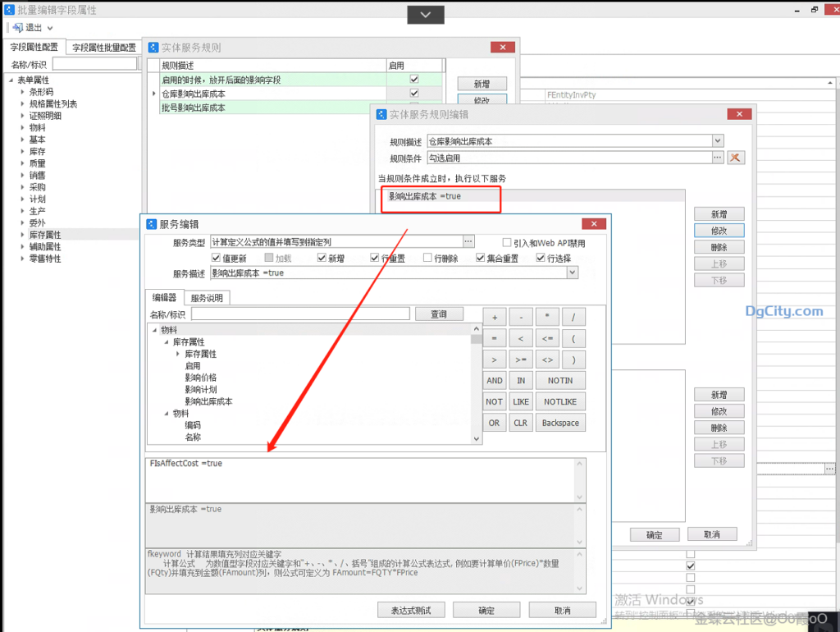This screenshot has width=840, height=632.
Task: Click the 退出 exit toolbar icon
Action: [x=18, y=28]
